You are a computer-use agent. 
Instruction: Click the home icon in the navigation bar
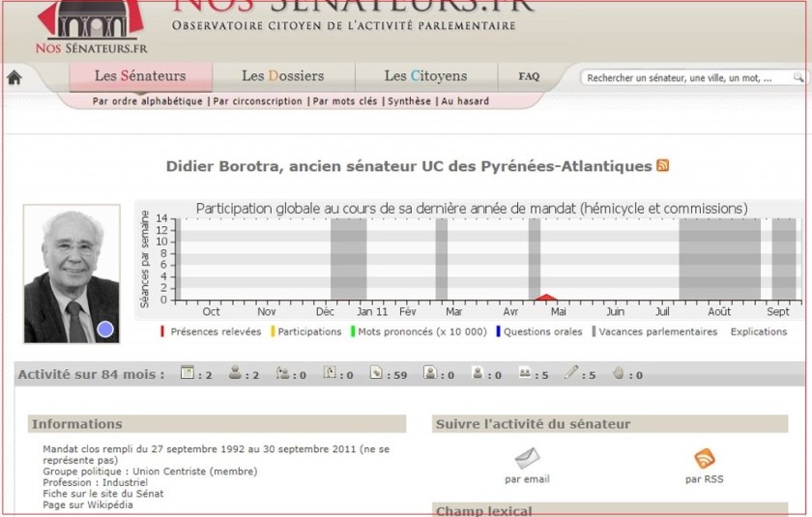point(14,78)
